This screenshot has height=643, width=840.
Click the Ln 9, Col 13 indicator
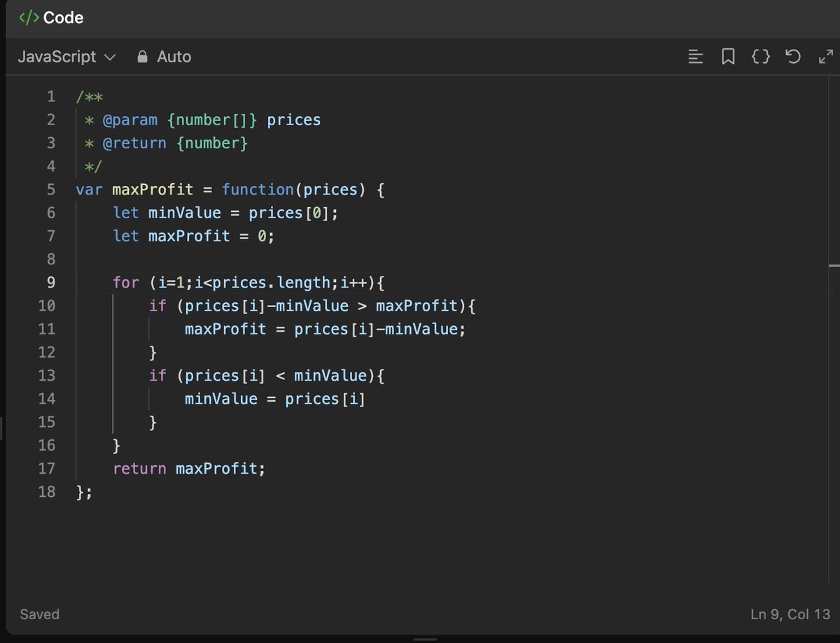[791, 614]
